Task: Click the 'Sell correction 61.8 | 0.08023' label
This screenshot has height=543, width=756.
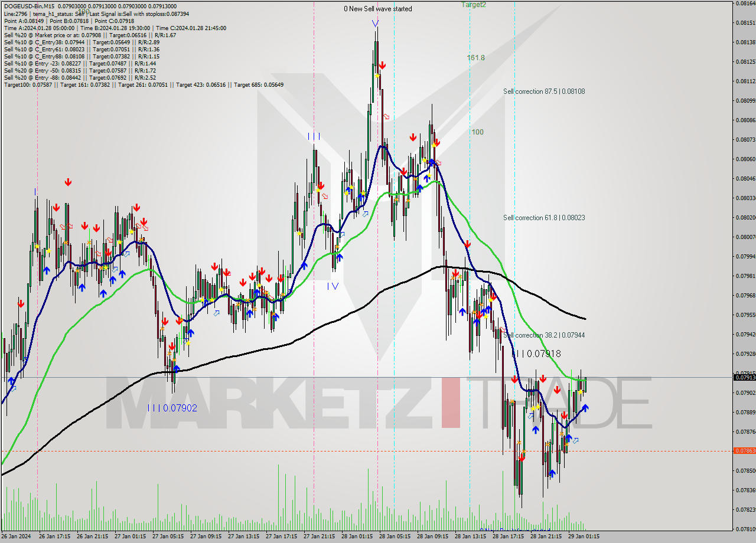Action: 544,218
